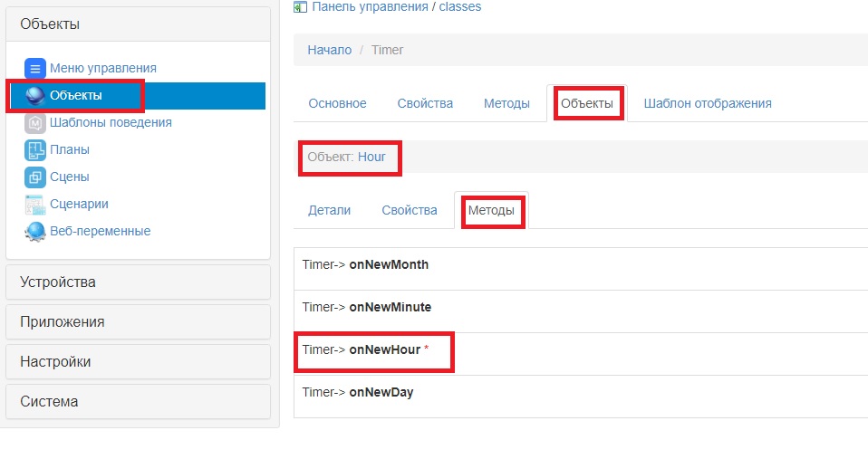Click the Планы floor plan icon
The width and height of the screenshot is (868, 459).
pos(34,150)
